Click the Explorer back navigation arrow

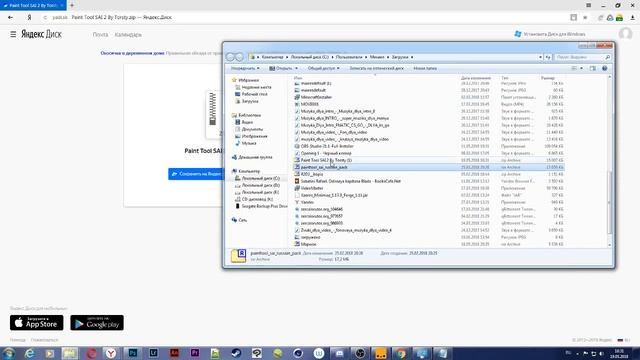click(x=230, y=57)
